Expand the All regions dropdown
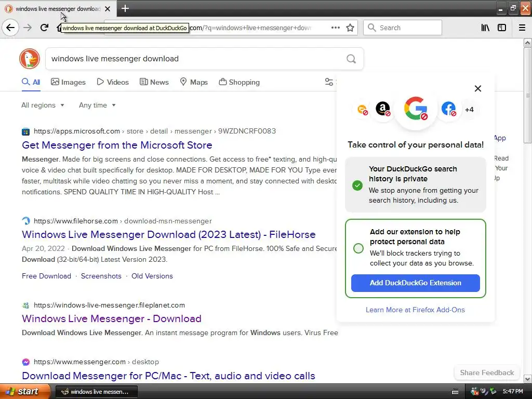The height and width of the screenshot is (399, 532). 43,105
